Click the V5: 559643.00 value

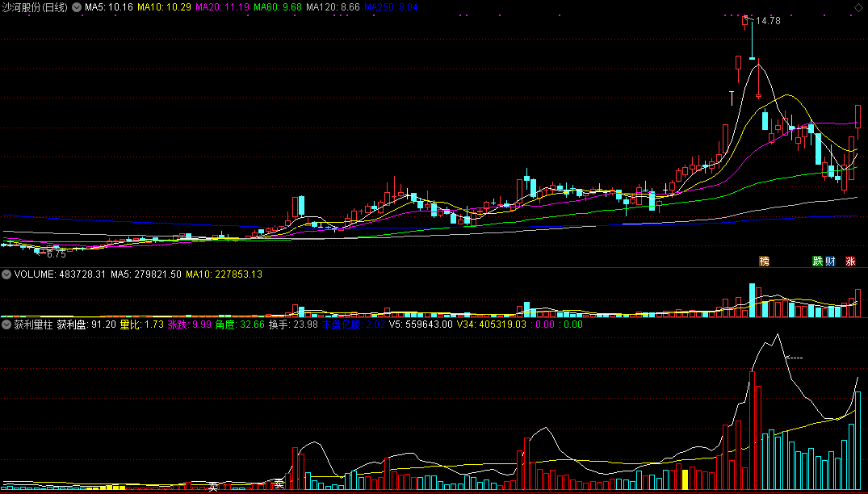tap(421, 324)
